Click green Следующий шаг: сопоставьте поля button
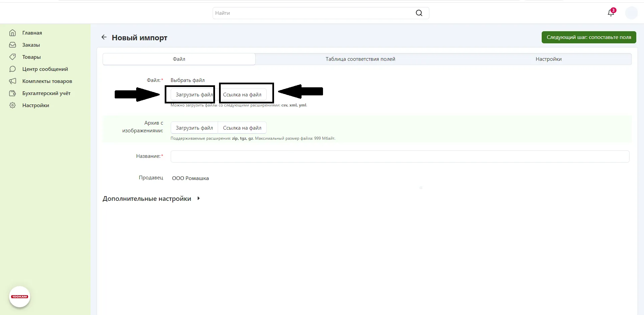The image size is (644, 315). coord(589,37)
